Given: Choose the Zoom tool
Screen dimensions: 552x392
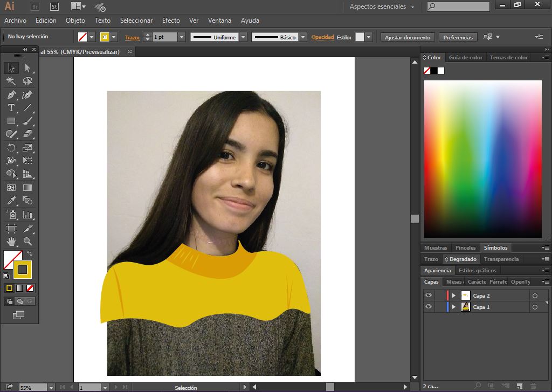Looking at the screenshot, I should point(27,242).
